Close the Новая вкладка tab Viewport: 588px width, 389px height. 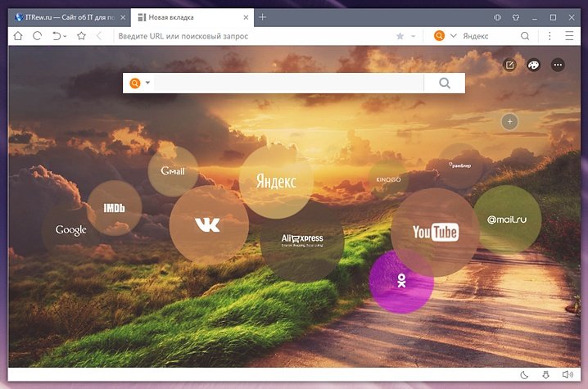[x=246, y=17]
